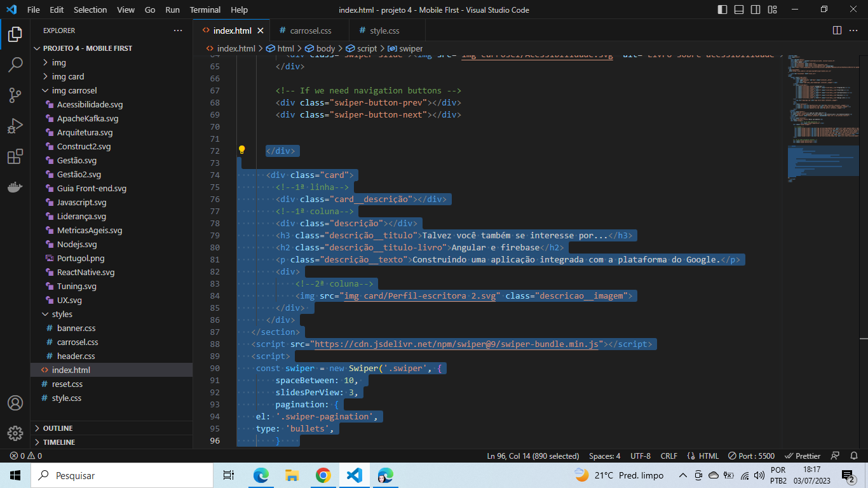This screenshot has width=868, height=488.
Task: Open Microsoft Edge from the taskbar
Action: 261,475
